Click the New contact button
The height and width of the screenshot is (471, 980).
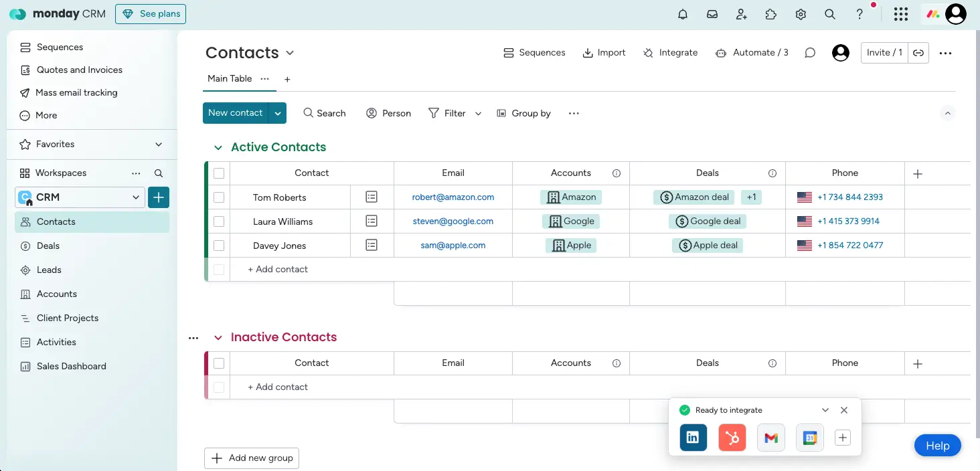pyautogui.click(x=236, y=112)
